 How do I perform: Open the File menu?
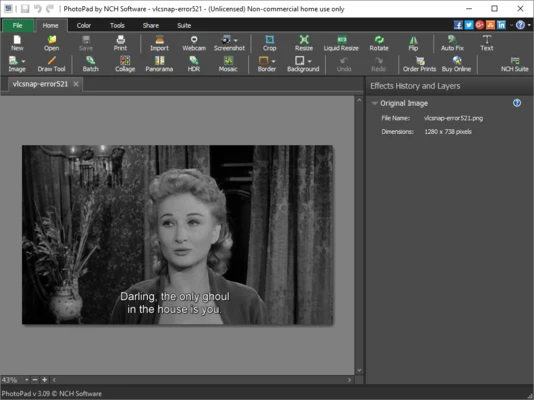(18, 26)
